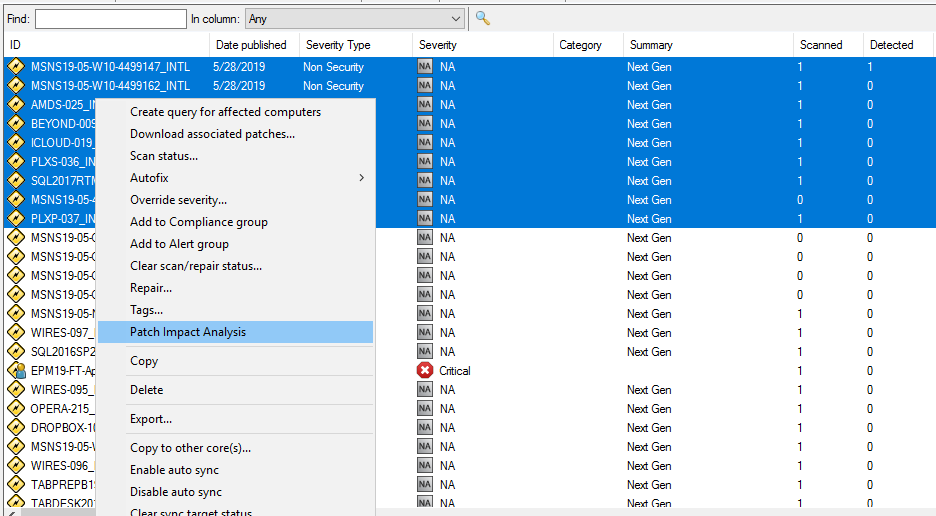
Task: Click the red Critical severity icon
Action: [425, 371]
